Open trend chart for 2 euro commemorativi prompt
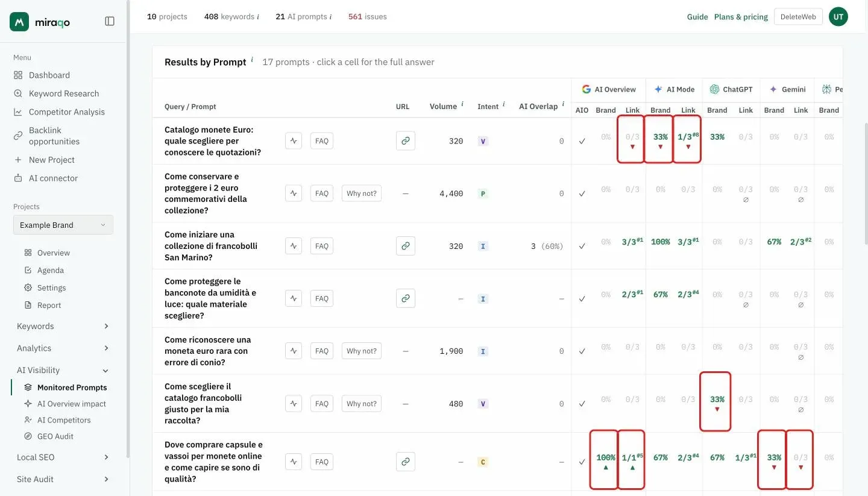The height and width of the screenshot is (496, 868). coord(294,193)
